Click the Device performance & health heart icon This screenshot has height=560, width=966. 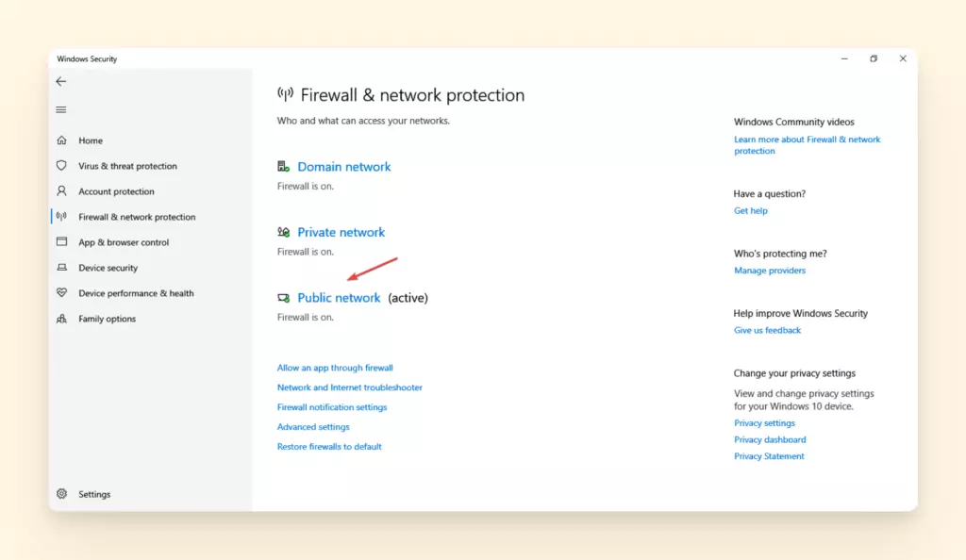pos(61,293)
